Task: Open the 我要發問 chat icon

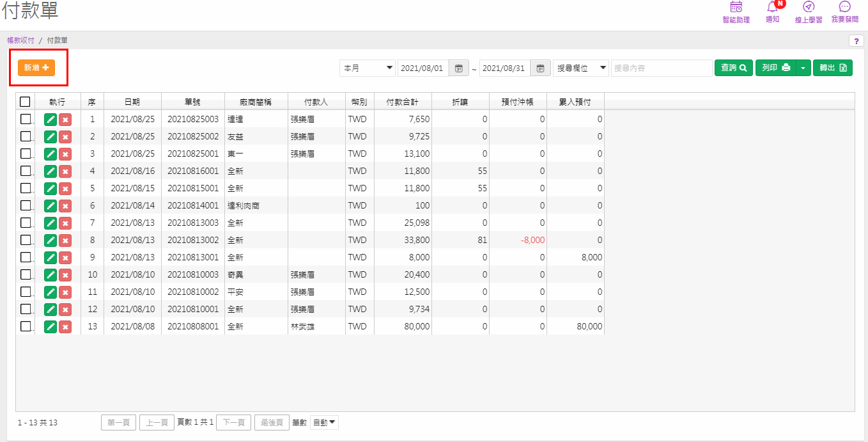Action: (x=844, y=12)
